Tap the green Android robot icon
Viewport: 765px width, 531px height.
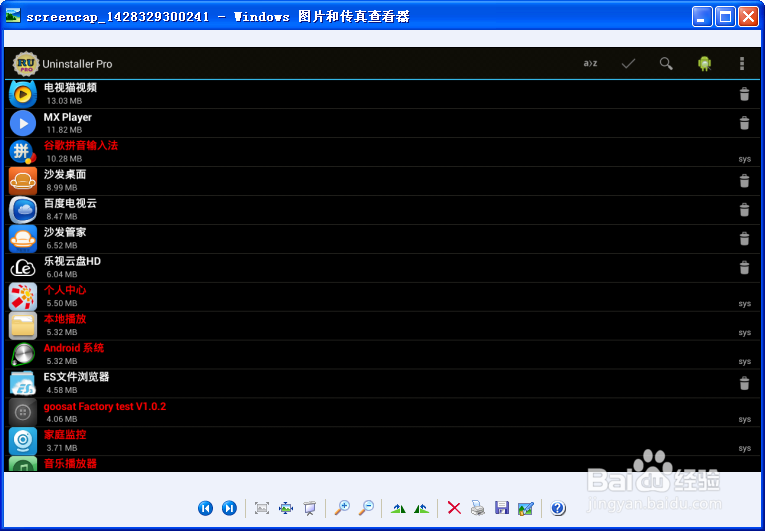point(704,63)
